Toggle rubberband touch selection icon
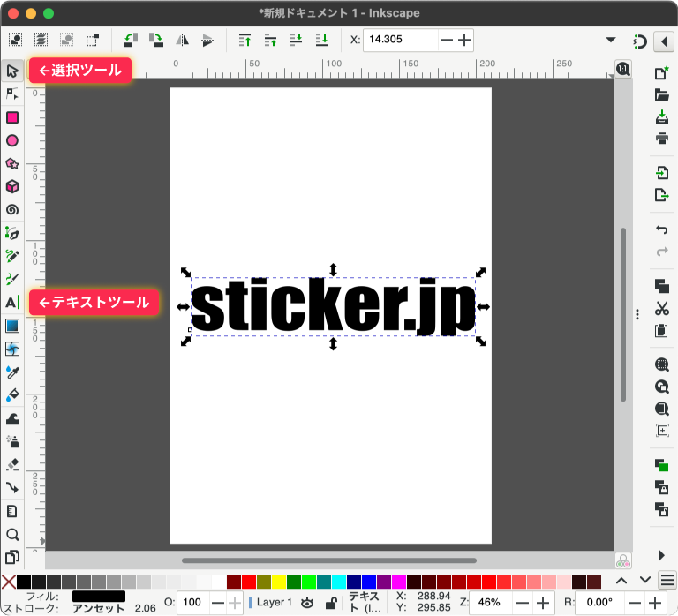 [x=92, y=40]
